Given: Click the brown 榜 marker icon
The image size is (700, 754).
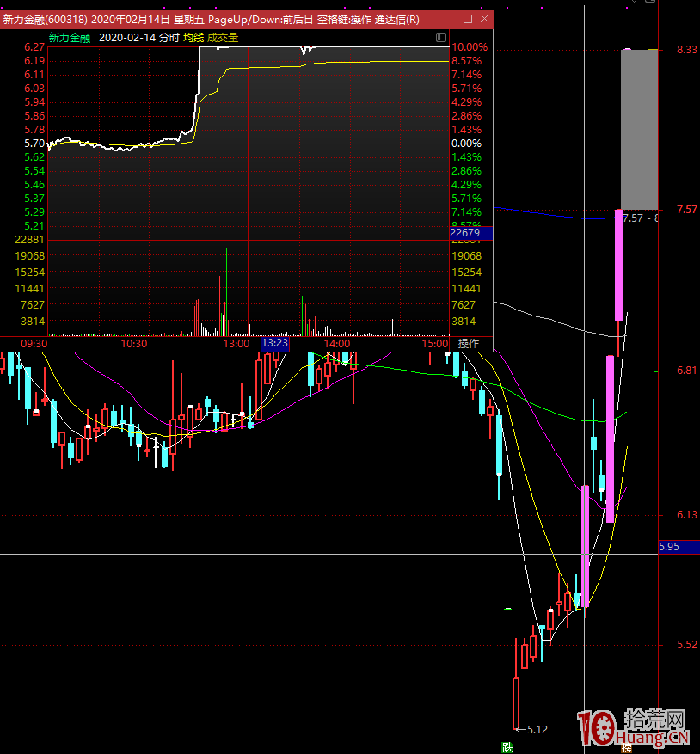Looking at the screenshot, I should (626, 747).
